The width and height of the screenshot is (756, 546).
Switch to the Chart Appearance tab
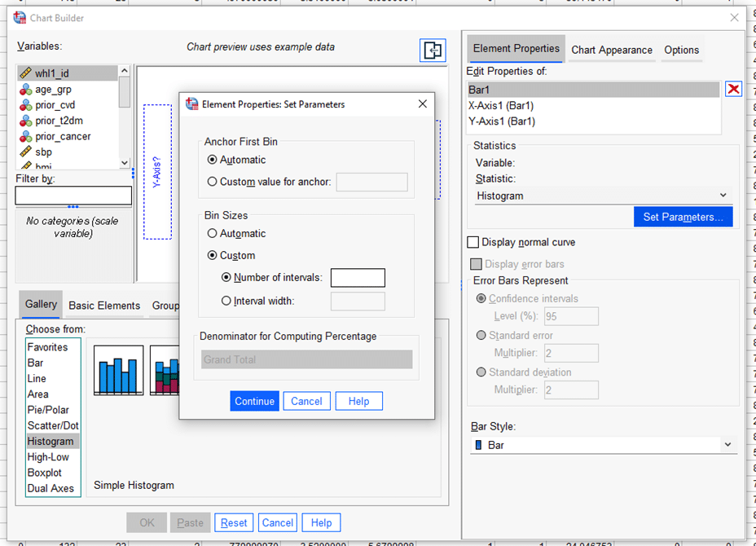[611, 50]
